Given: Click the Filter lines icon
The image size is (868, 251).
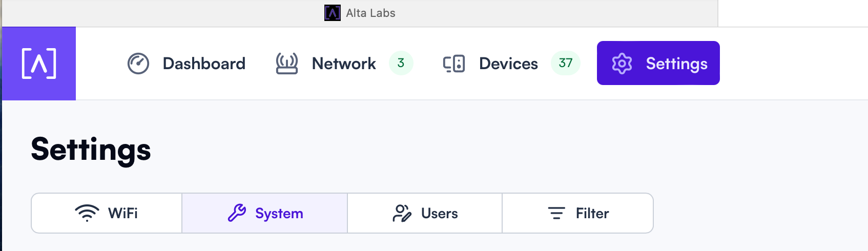Looking at the screenshot, I should 556,213.
